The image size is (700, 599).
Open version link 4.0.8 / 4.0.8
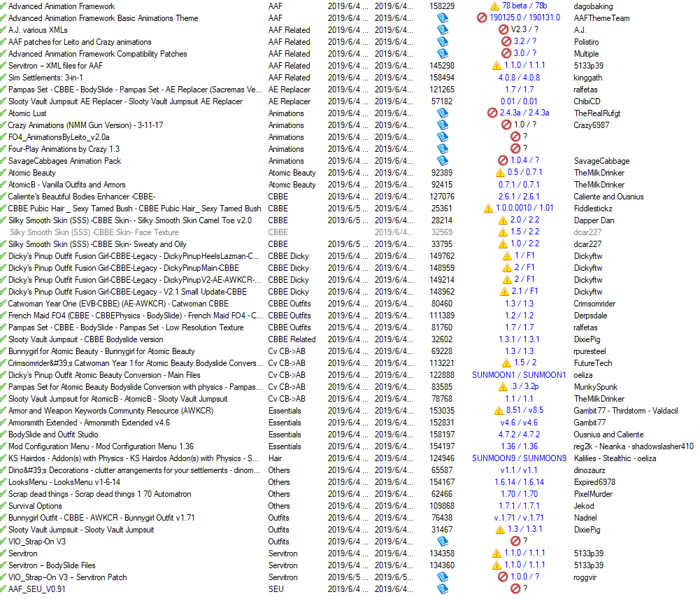pos(519,77)
